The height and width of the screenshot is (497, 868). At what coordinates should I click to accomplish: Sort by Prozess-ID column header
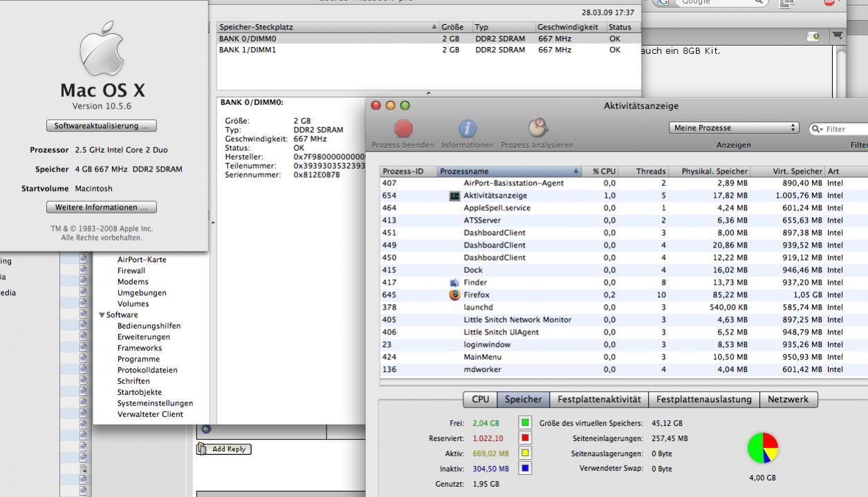(x=408, y=171)
